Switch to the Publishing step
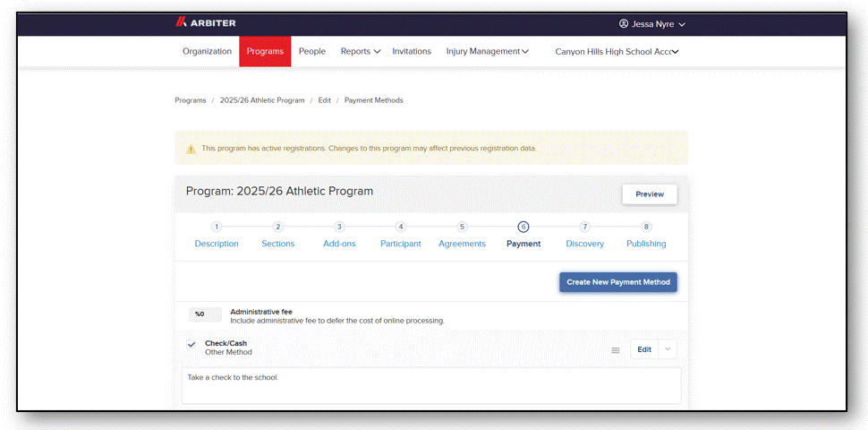Viewport: 868px width, 430px height. [x=646, y=244]
